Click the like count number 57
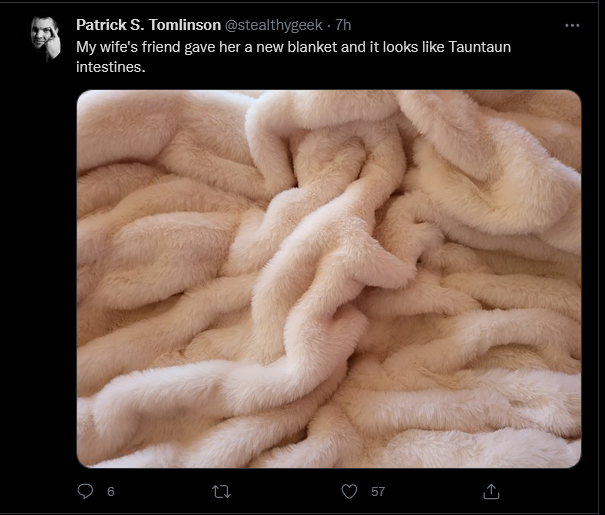The width and height of the screenshot is (605, 515). coord(378,491)
